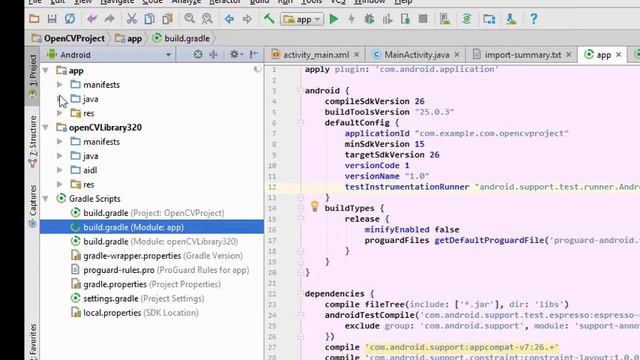Expand the aidl folder arrow
This screenshot has height=360, width=640.
[x=60, y=170]
